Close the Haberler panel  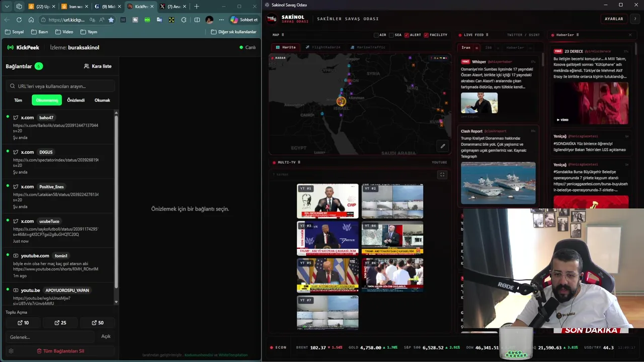(x=630, y=35)
